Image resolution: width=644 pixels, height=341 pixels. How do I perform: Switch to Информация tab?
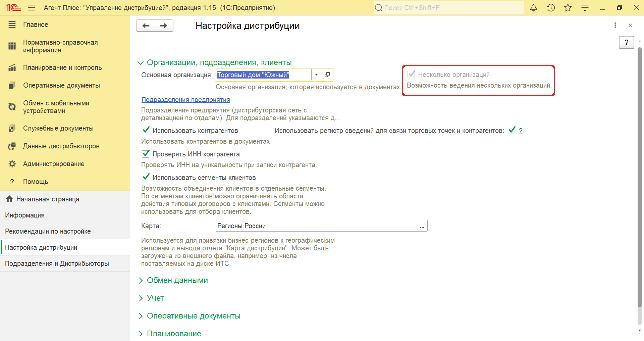point(65,215)
